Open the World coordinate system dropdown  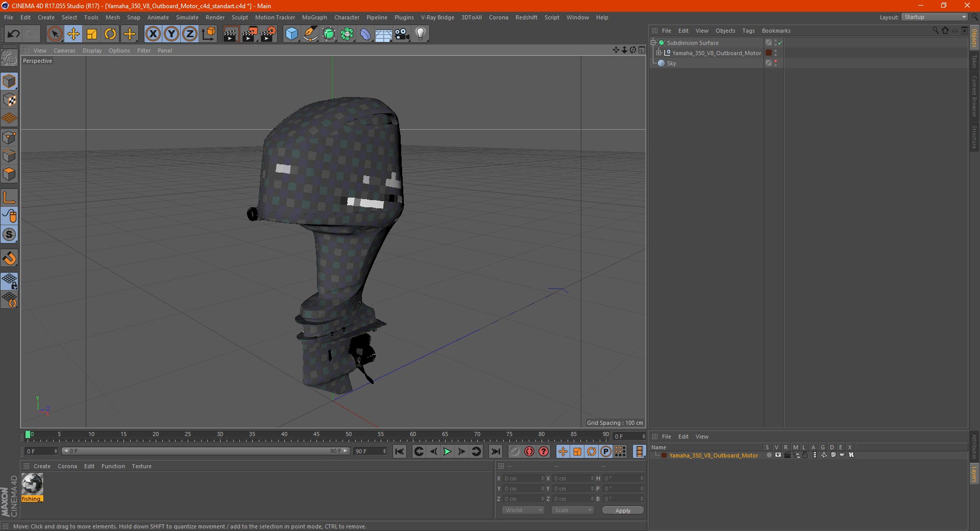tap(523, 510)
